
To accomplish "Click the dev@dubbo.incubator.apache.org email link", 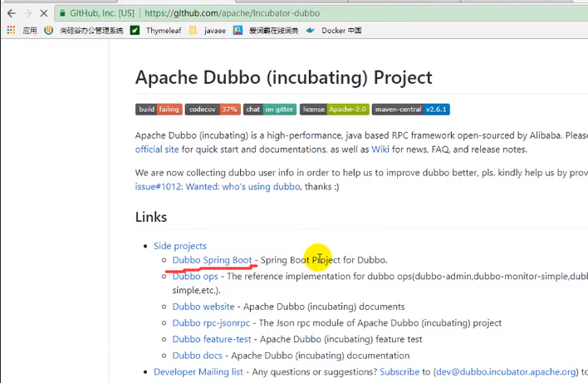I will click(507, 371).
